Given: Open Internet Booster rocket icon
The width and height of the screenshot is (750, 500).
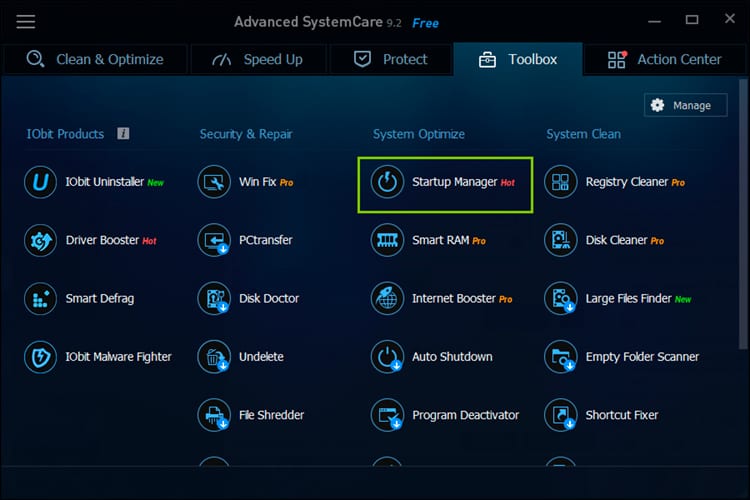Looking at the screenshot, I should (x=387, y=299).
